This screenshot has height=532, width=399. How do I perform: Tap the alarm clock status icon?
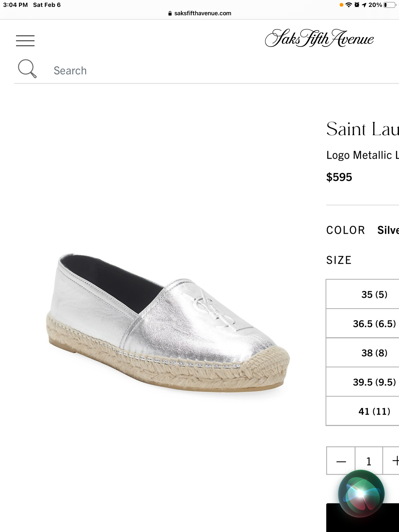(x=357, y=5)
